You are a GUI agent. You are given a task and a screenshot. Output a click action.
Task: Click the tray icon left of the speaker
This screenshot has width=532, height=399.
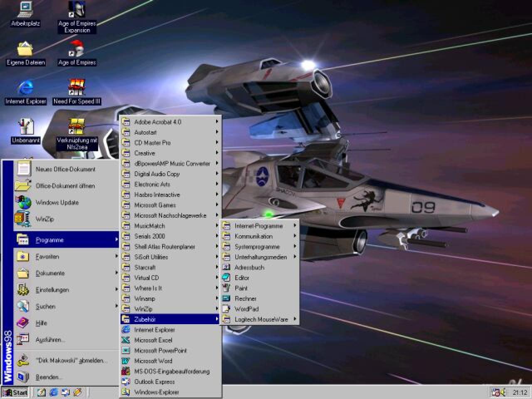(x=495, y=392)
